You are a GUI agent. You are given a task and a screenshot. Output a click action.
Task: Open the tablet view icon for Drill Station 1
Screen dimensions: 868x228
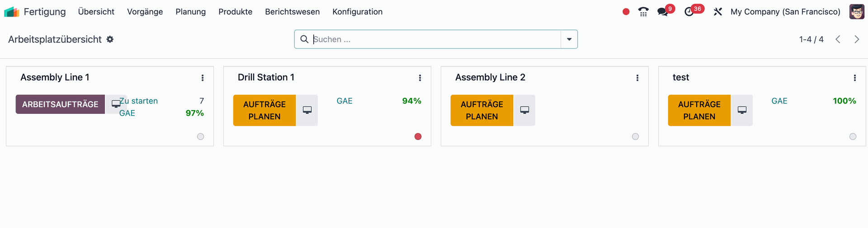[307, 110]
